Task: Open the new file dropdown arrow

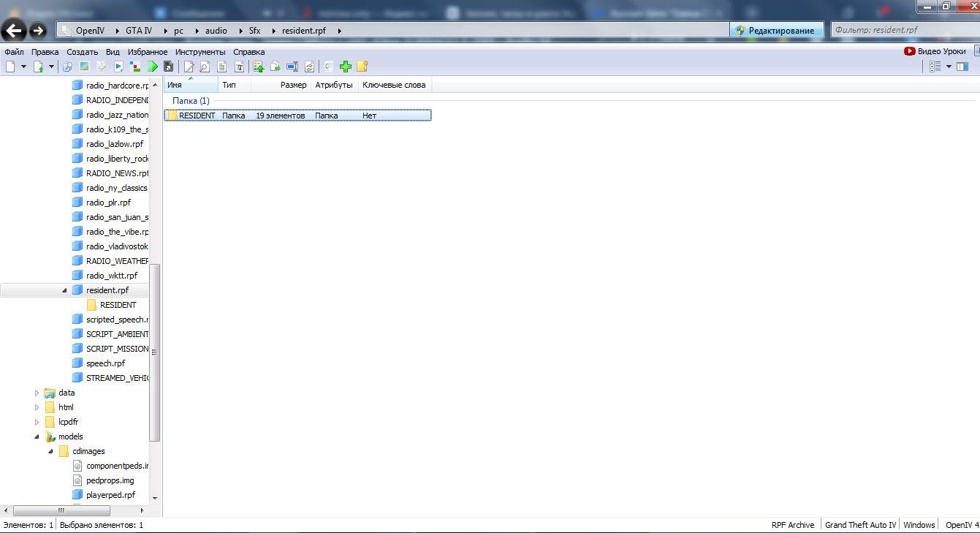Action: click(x=23, y=67)
